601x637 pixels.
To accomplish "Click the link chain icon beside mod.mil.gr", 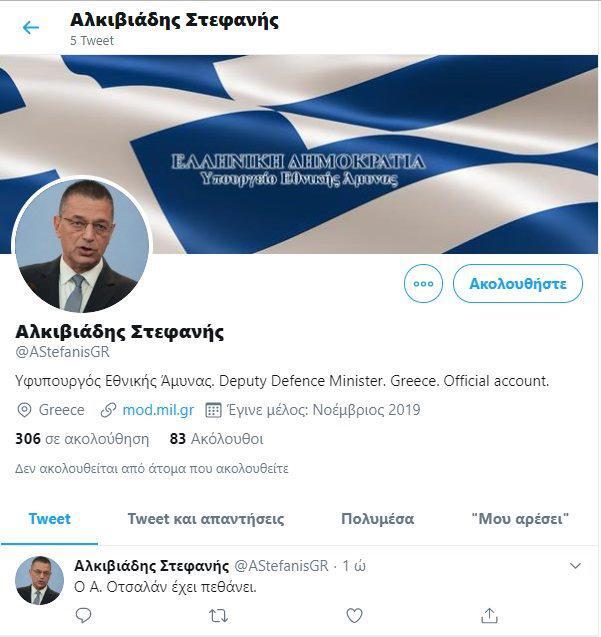I will (108, 410).
